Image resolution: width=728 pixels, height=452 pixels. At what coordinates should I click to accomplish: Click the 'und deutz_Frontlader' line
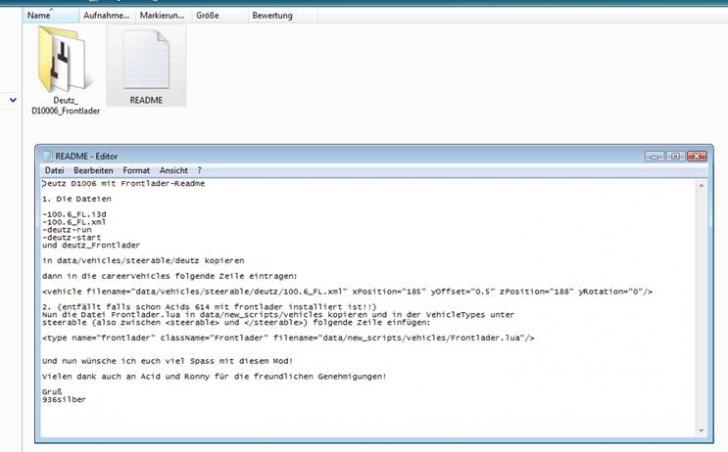(x=91, y=245)
